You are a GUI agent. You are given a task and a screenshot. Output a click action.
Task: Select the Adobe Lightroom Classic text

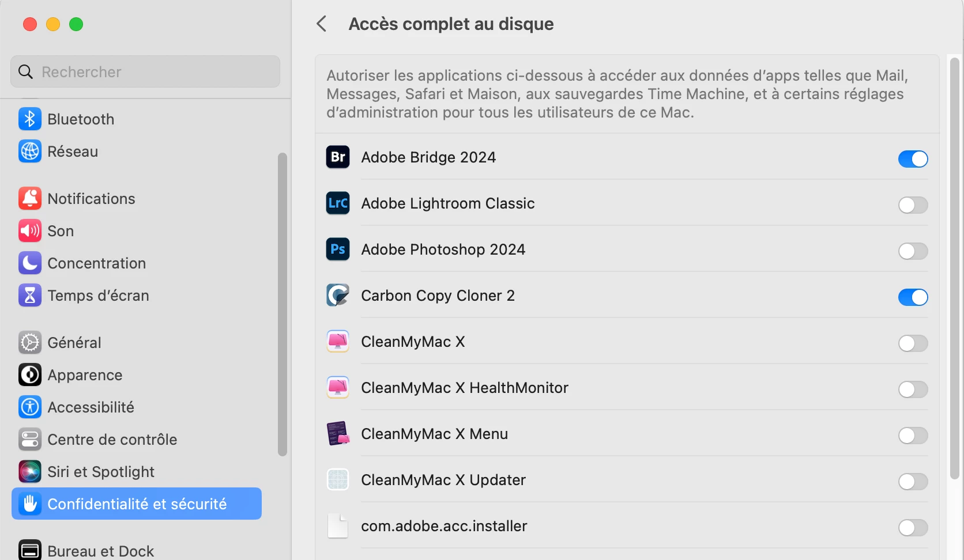tap(448, 203)
